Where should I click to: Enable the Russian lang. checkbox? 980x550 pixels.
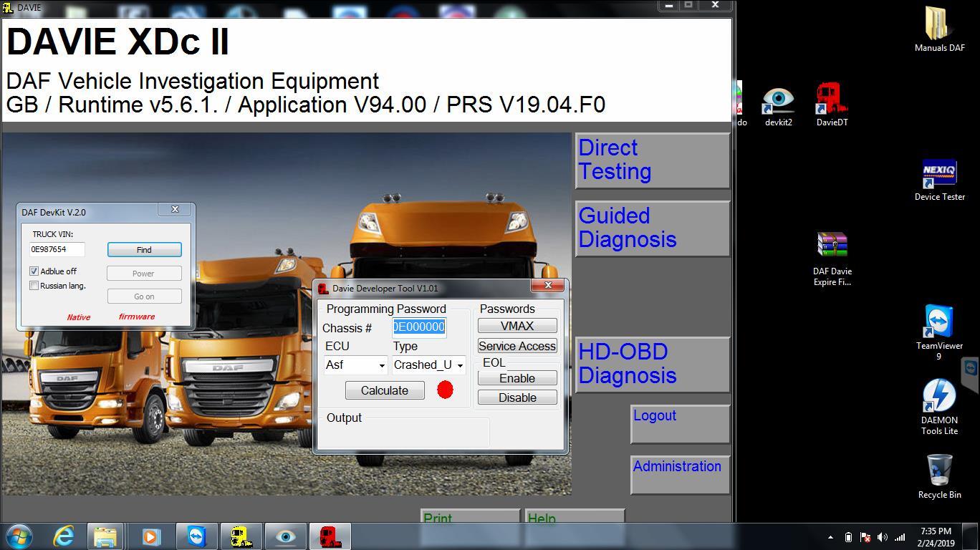coord(34,286)
